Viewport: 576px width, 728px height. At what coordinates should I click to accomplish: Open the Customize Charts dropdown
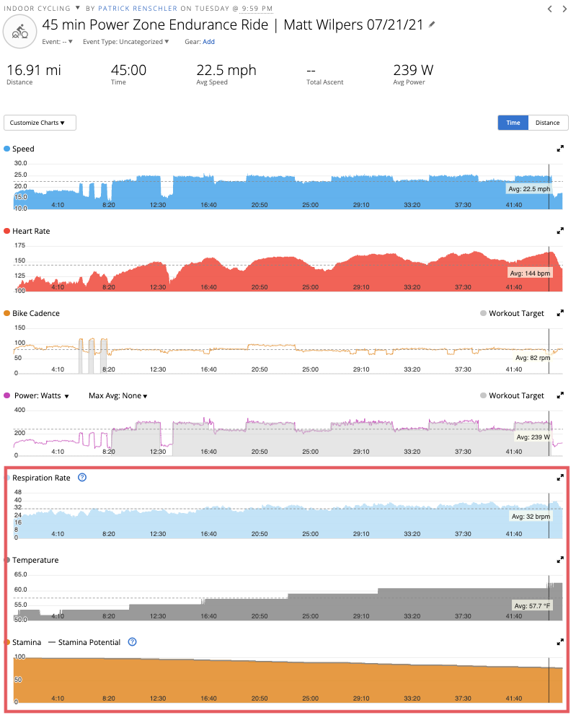tap(40, 123)
